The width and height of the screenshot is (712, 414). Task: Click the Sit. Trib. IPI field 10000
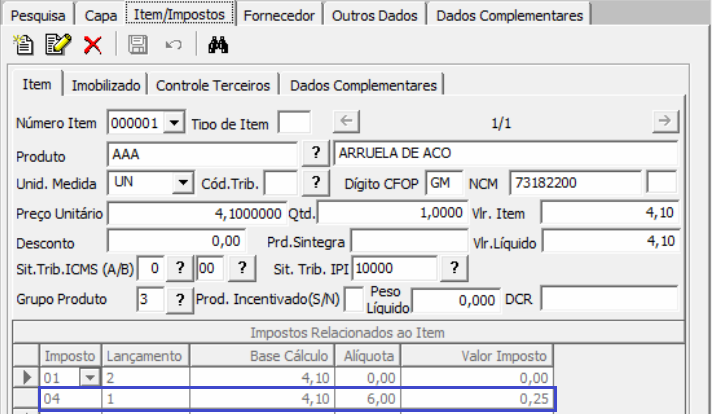[x=395, y=268]
